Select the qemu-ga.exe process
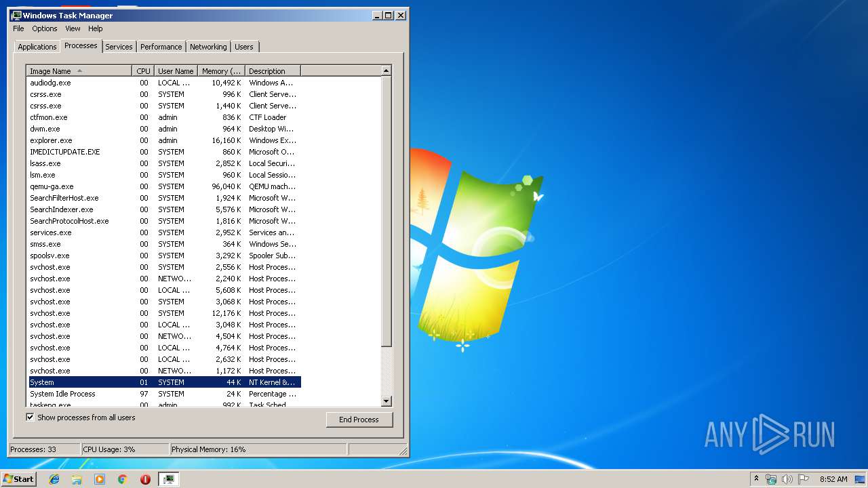Viewport: 868px width, 488px height. (163, 186)
